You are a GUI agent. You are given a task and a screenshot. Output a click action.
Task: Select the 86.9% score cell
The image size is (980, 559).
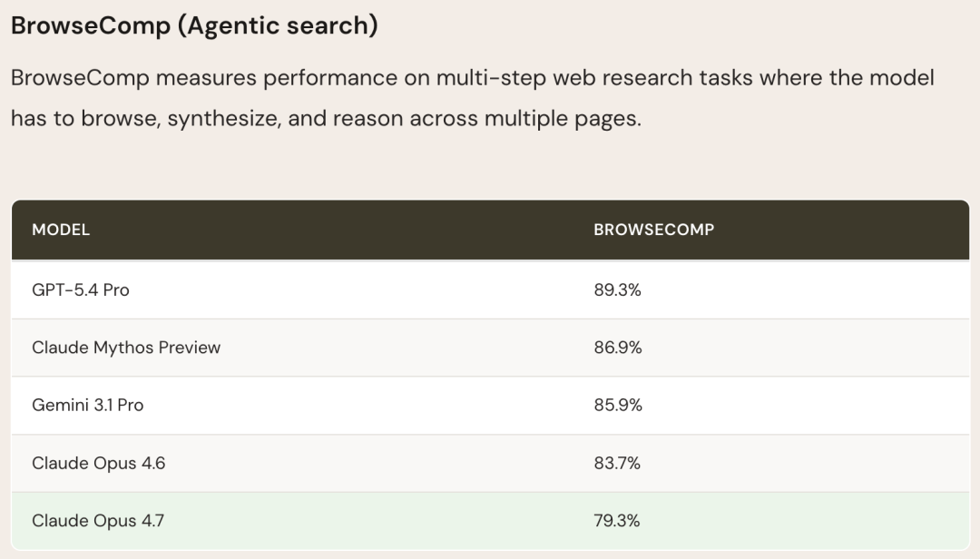(617, 348)
